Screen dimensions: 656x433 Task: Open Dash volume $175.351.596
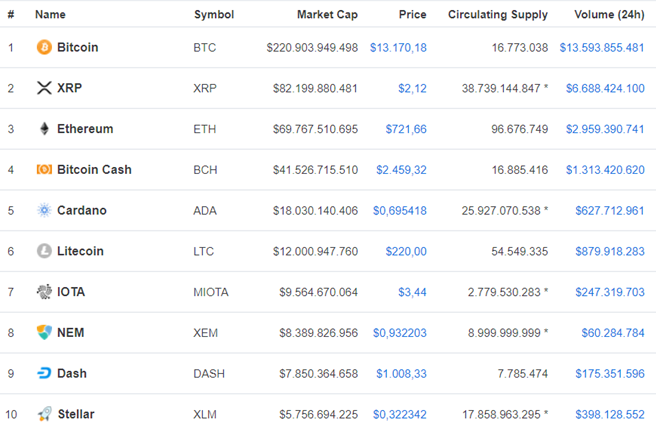610,374
